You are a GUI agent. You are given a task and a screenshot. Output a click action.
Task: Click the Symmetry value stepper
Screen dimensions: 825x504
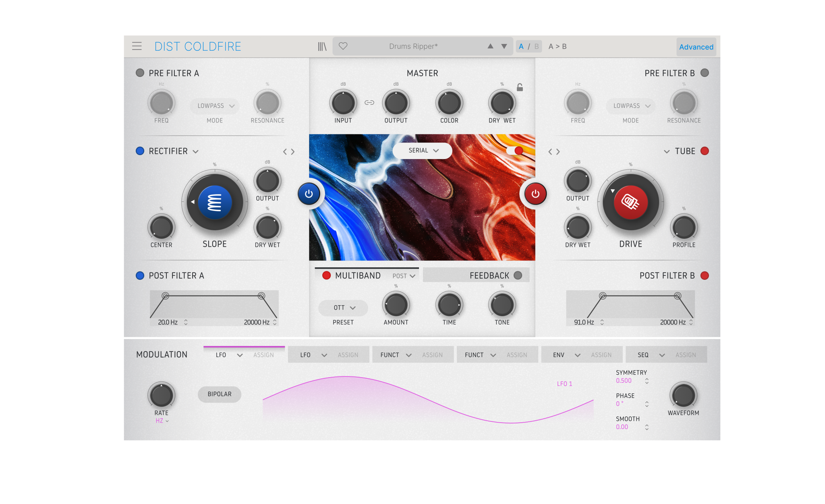pyautogui.click(x=647, y=381)
